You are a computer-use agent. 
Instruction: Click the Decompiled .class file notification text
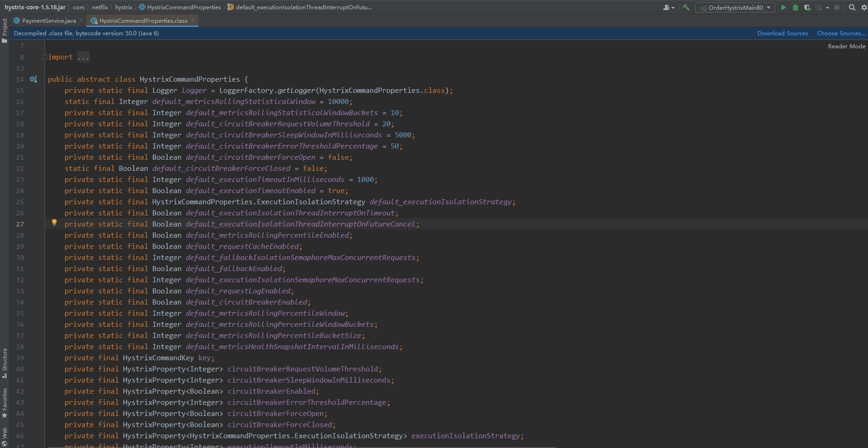86,33
